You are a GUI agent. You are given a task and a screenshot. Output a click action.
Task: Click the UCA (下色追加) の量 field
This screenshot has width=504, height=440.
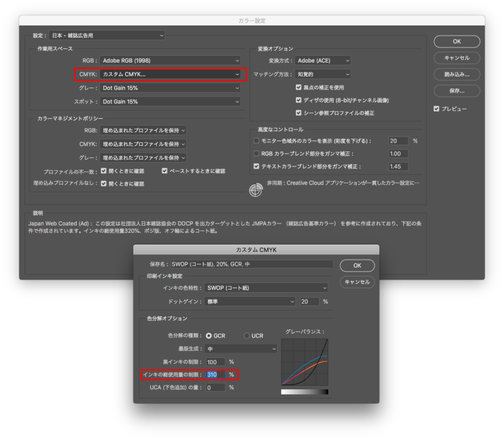[x=216, y=388]
